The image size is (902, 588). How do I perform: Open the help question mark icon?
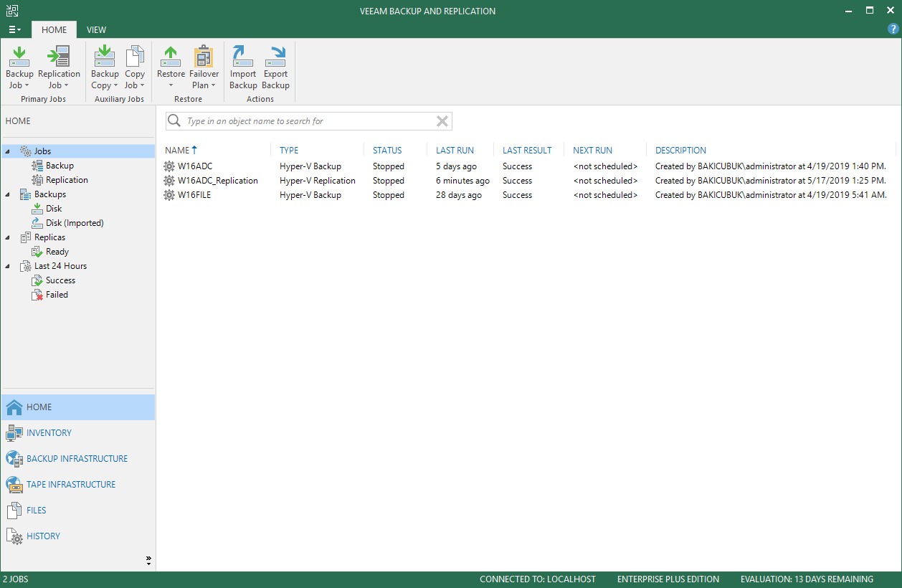click(893, 29)
